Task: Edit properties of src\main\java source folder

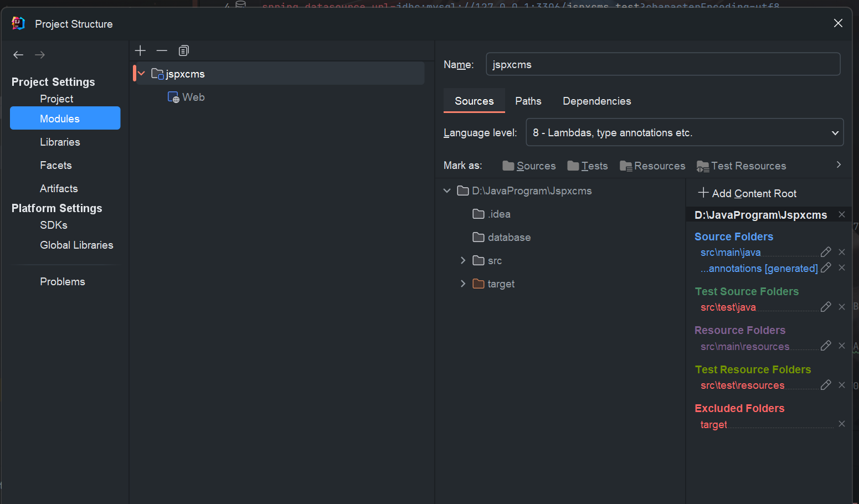Action: (825, 252)
